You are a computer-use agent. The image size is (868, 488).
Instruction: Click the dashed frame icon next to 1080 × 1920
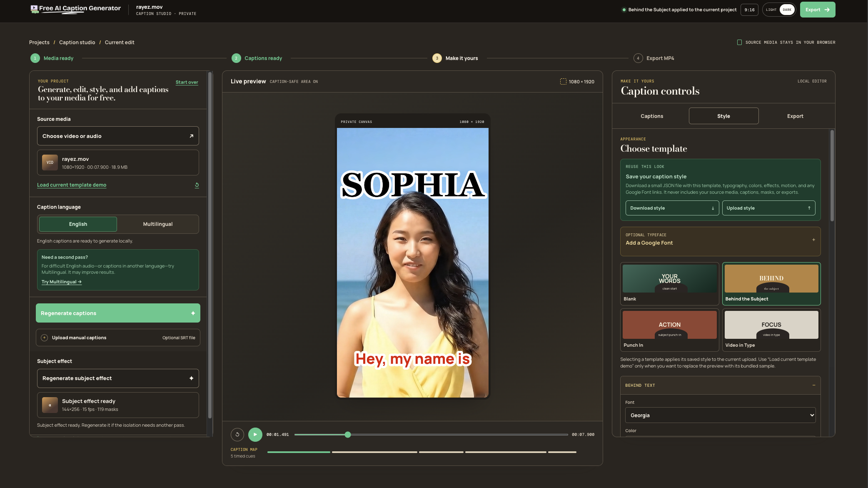point(563,82)
